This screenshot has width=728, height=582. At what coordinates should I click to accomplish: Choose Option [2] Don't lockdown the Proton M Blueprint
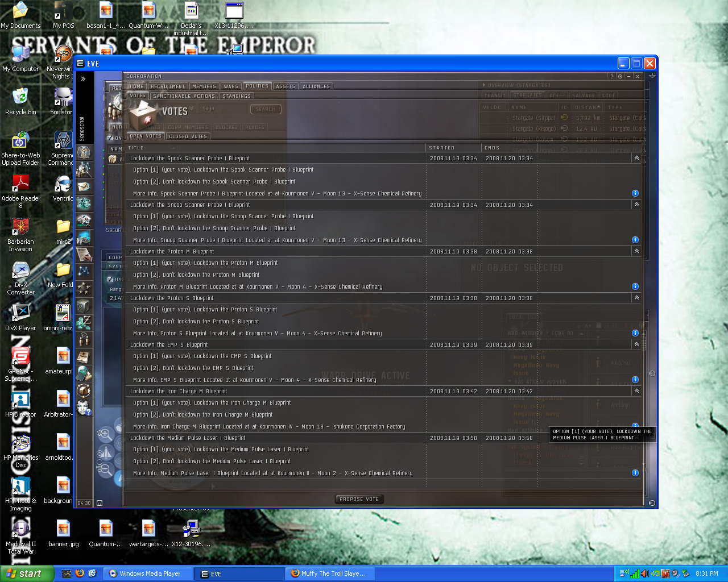(196, 275)
